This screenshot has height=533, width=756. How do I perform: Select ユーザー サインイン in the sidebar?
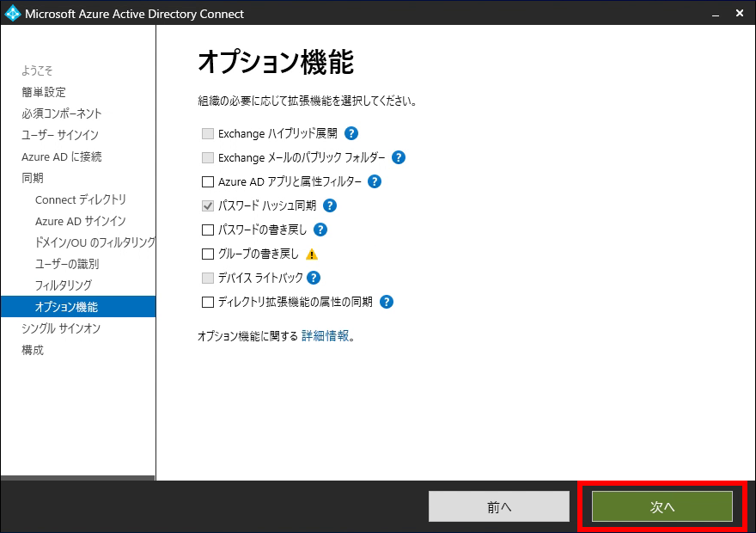point(60,135)
